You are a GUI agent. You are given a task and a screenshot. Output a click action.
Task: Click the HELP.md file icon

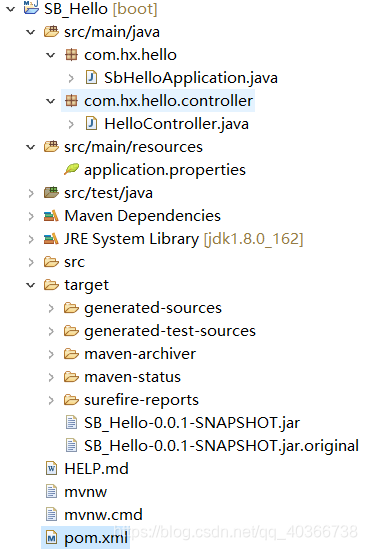[51, 468]
